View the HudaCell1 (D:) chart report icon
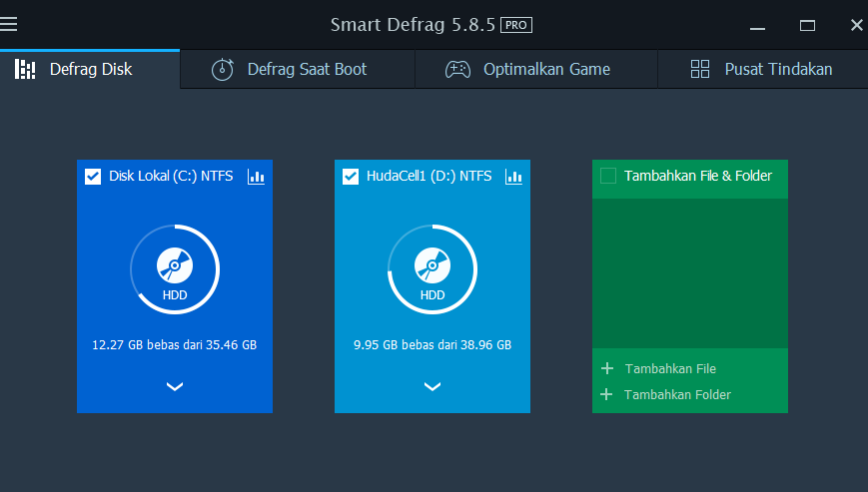This screenshot has height=492, width=868. tap(513, 177)
